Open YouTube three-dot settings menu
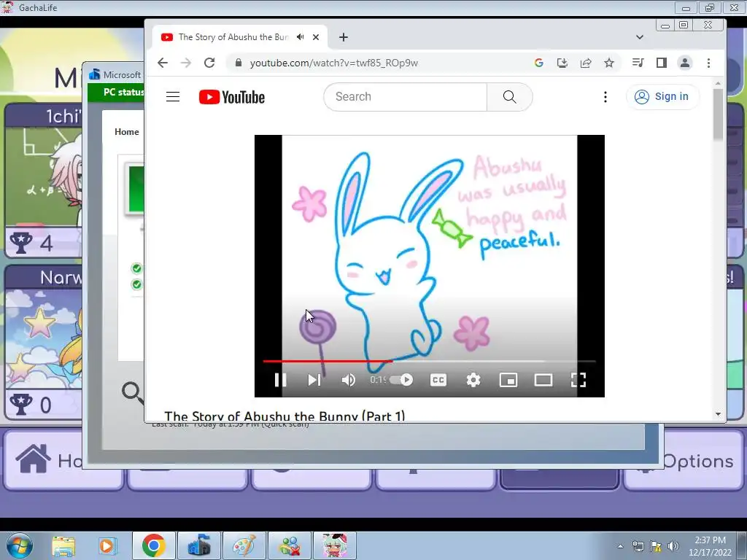747x560 pixels. coord(605,97)
